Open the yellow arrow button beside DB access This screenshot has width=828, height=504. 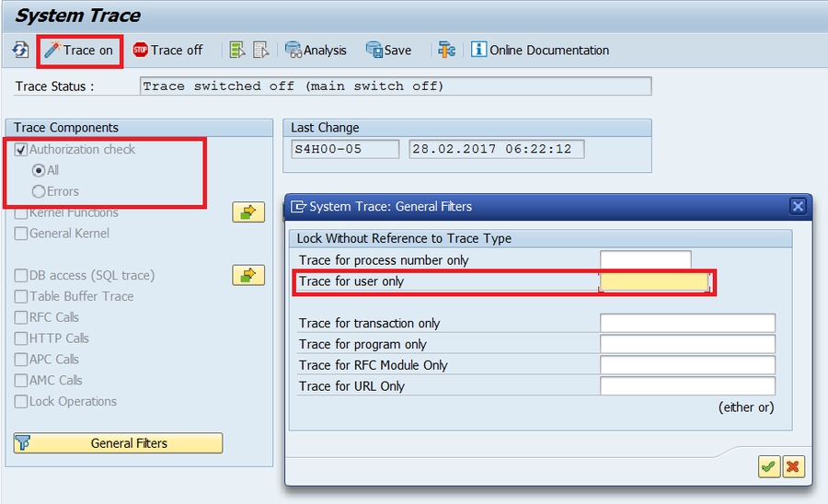(247, 275)
